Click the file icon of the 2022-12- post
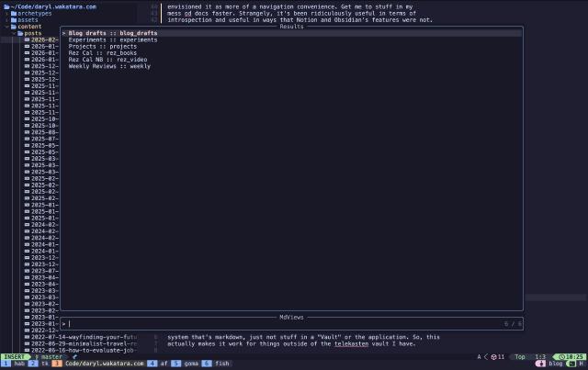 coord(27,331)
